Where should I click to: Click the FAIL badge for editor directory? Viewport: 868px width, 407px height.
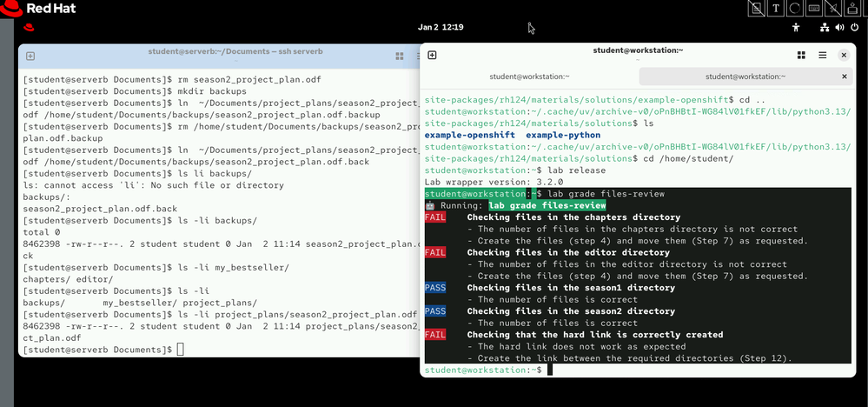point(435,252)
